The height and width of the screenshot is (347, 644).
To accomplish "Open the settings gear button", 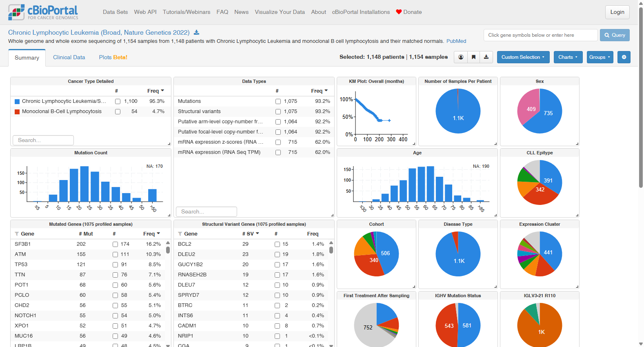I will 624,57.
